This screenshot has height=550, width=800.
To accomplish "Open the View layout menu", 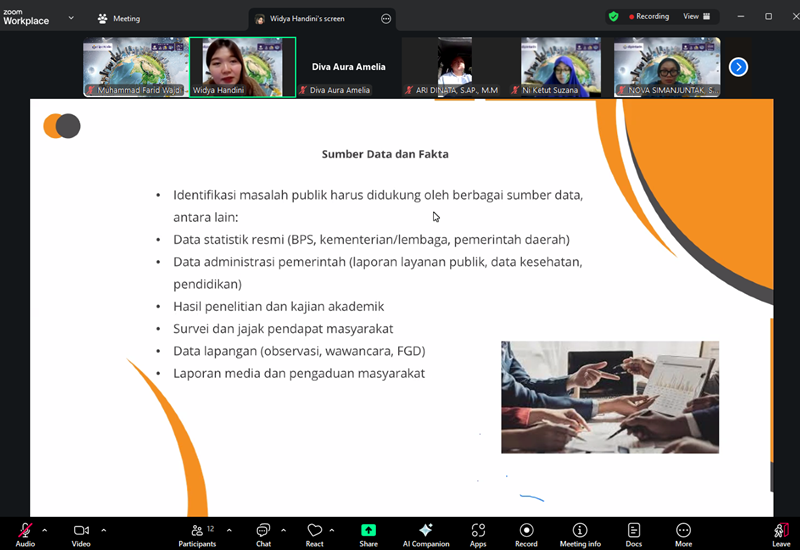I will click(696, 16).
